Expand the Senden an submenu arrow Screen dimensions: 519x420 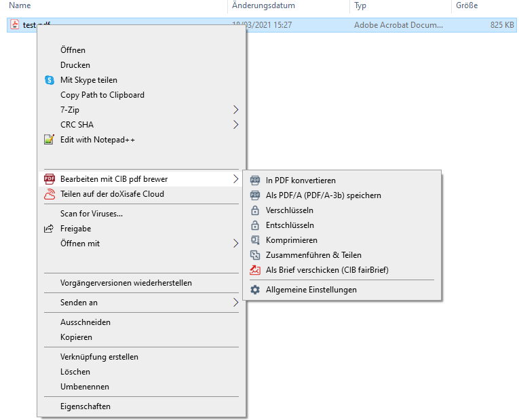pyautogui.click(x=235, y=303)
